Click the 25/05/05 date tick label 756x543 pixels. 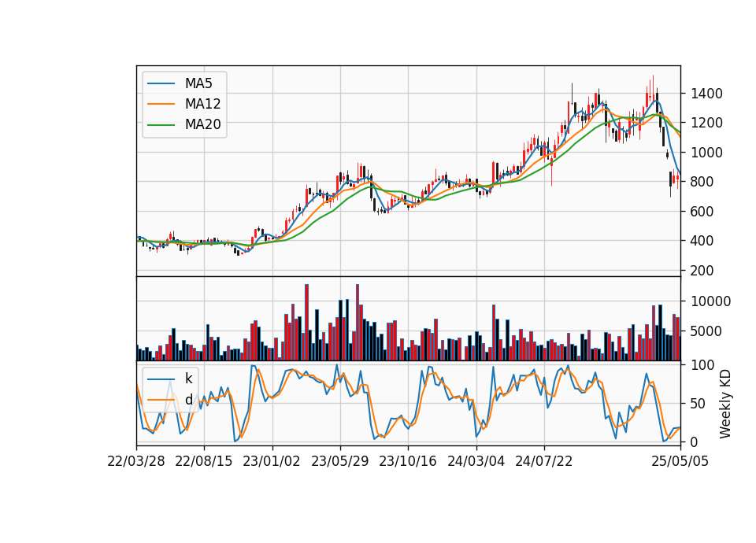(x=680, y=462)
